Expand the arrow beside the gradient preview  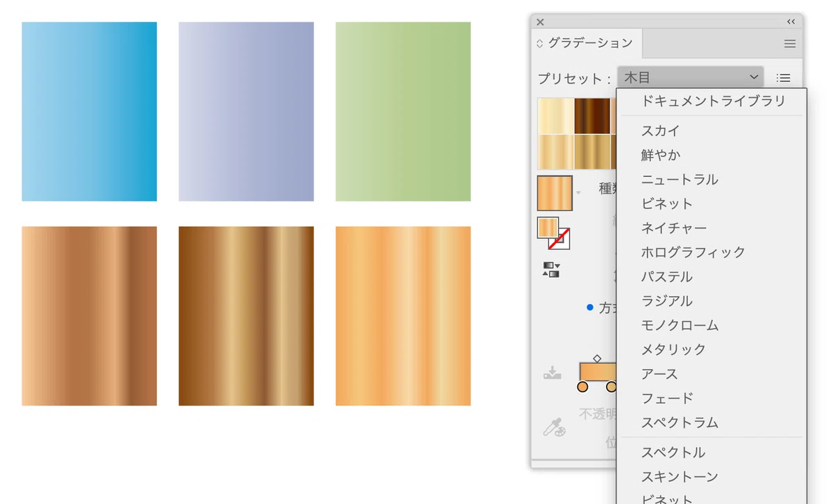point(578,194)
